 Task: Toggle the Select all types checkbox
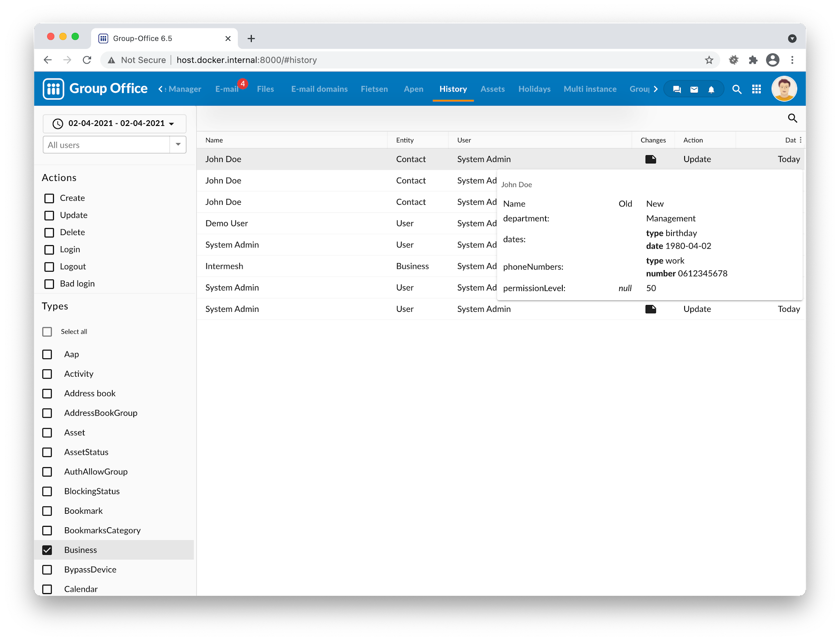(x=48, y=332)
